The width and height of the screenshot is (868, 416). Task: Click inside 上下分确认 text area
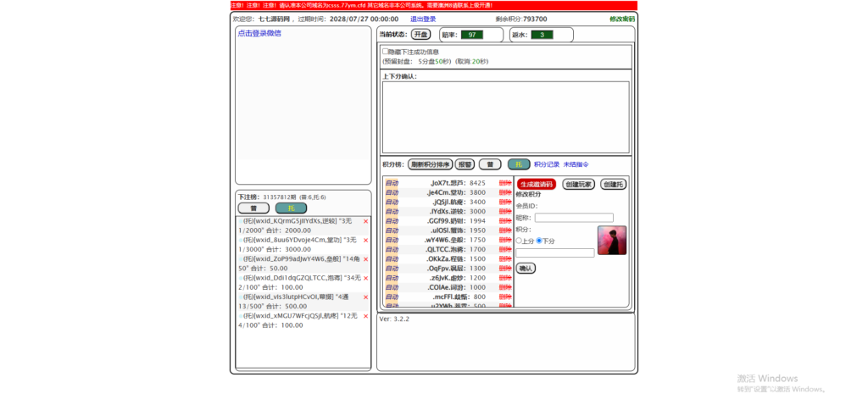click(x=506, y=117)
